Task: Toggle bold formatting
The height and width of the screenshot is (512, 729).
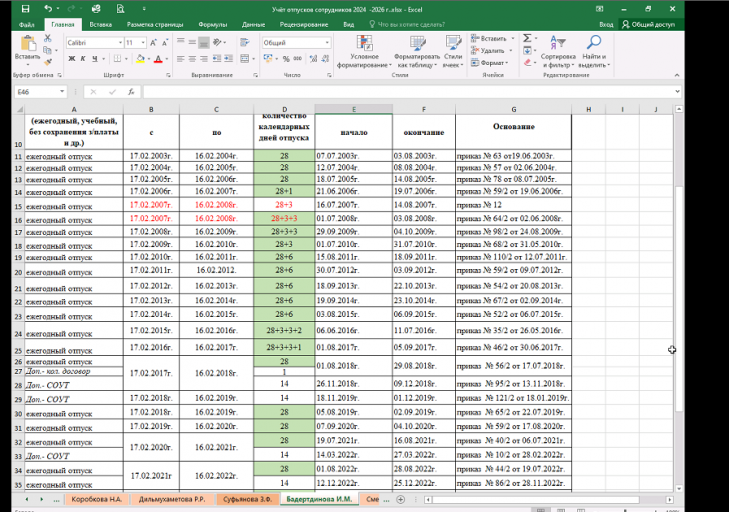Action: point(72,59)
